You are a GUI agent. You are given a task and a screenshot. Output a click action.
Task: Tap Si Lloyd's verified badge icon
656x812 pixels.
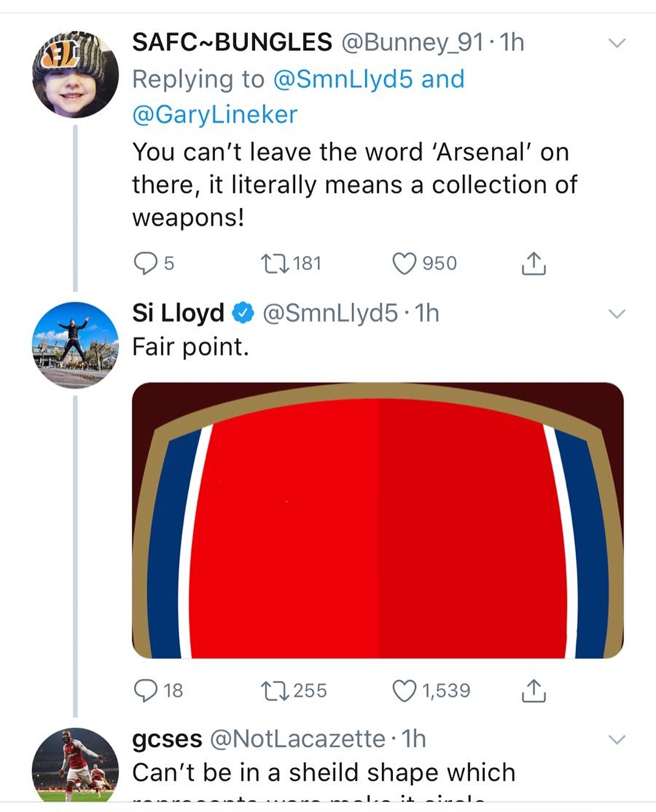click(244, 313)
